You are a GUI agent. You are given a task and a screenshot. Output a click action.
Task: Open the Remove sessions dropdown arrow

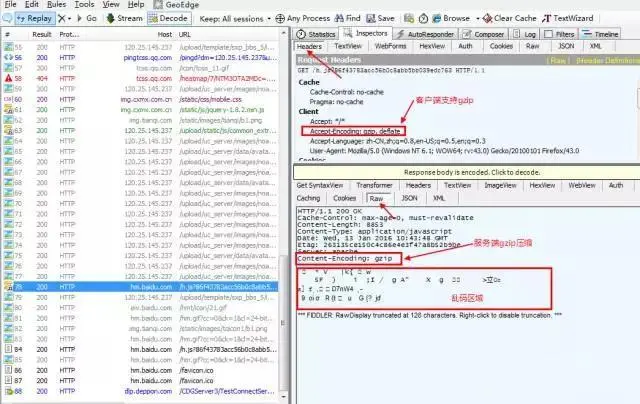point(69,19)
